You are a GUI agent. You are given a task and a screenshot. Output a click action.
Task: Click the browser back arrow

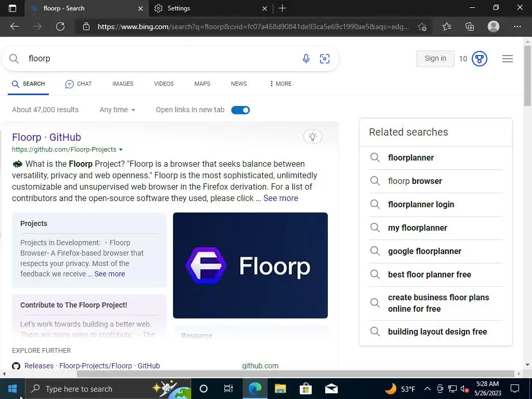15,26
